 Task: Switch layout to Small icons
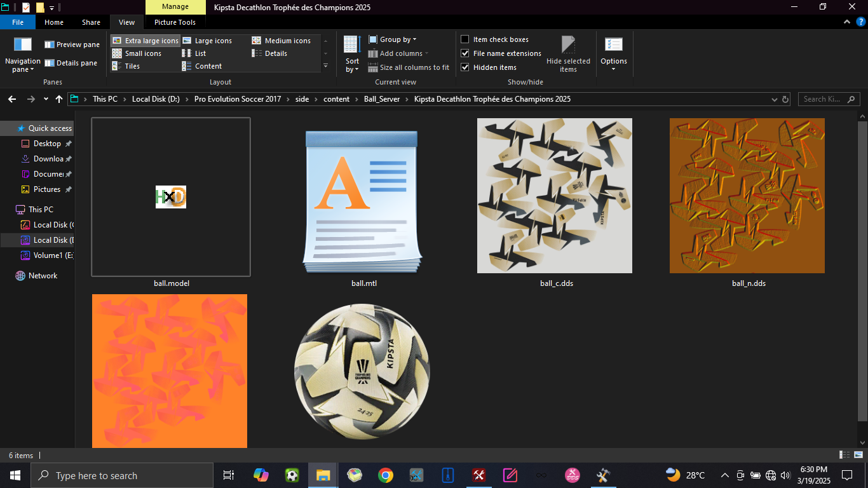(137, 53)
